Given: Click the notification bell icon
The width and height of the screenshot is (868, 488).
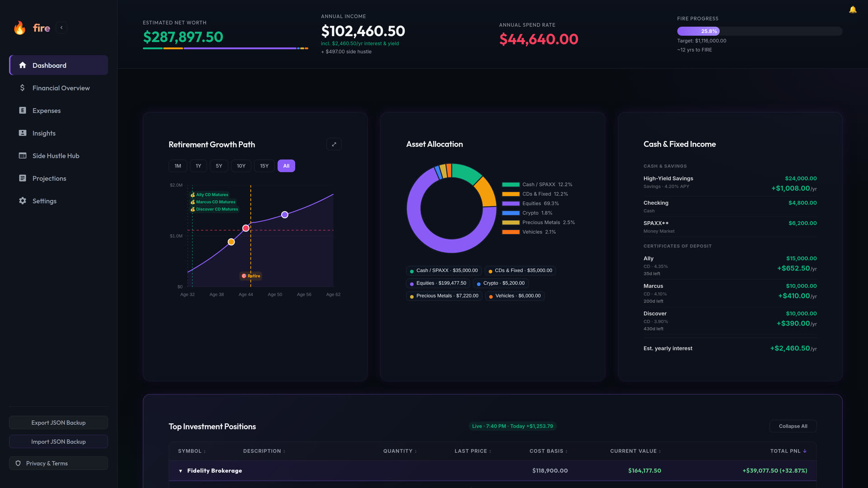Looking at the screenshot, I should 853,10.
